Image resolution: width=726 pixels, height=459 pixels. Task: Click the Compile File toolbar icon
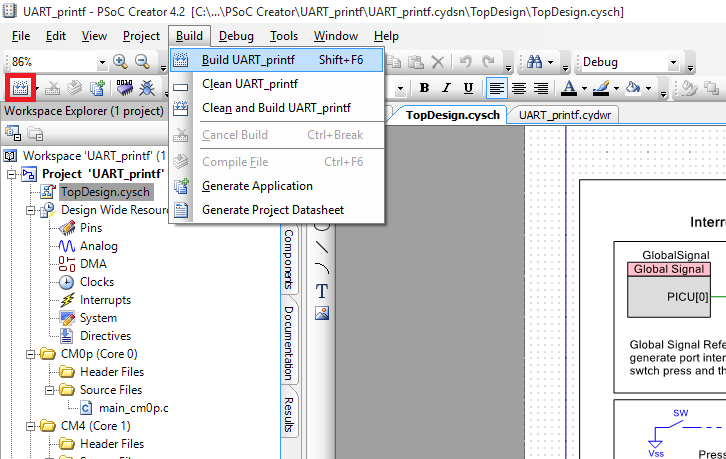(75, 88)
